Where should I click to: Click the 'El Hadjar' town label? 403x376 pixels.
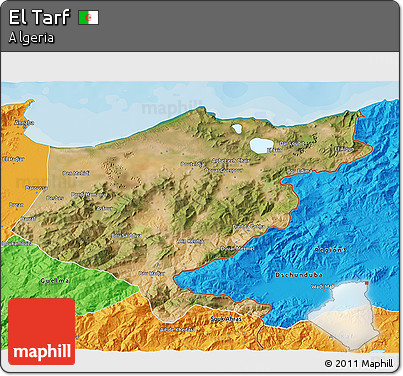[13, 159]
